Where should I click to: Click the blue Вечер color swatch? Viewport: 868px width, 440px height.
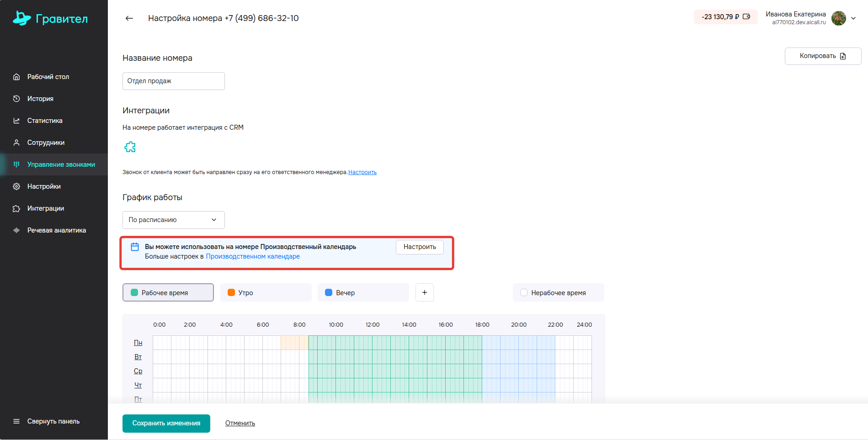(x=329, y=292)
